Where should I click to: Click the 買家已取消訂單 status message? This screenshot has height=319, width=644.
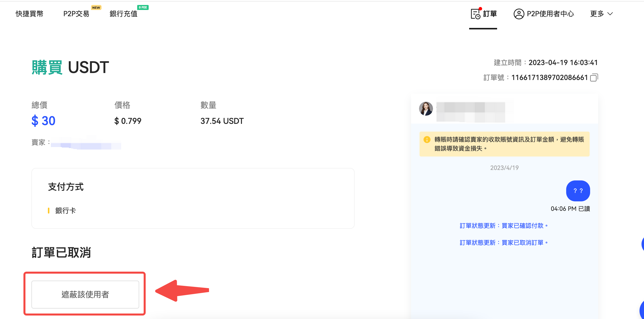click(x=504, y=242)
